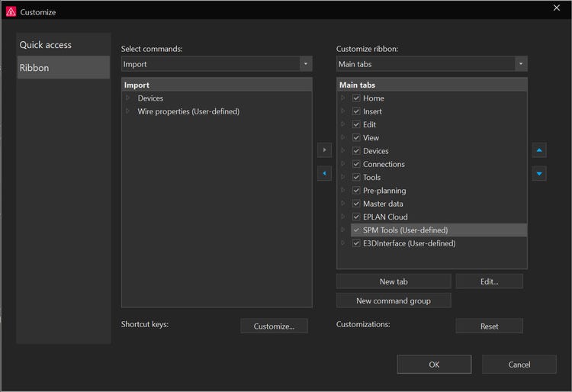Click the New tab button

394,281
